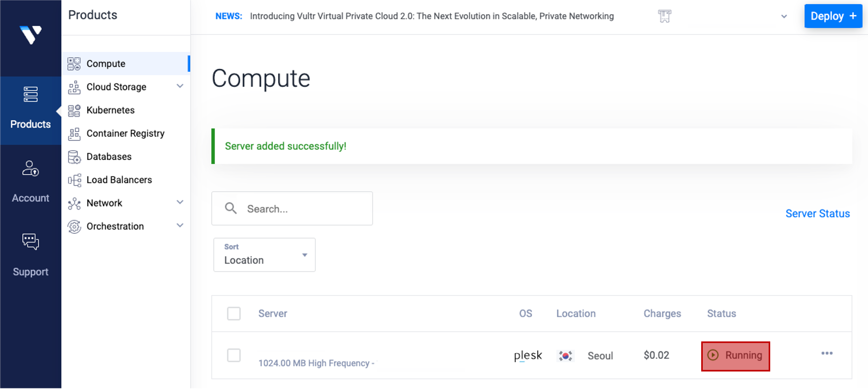Open the Account section icon
Image resolution: width=868 pixels, height=389 pixels.
(x=31, y=168)
